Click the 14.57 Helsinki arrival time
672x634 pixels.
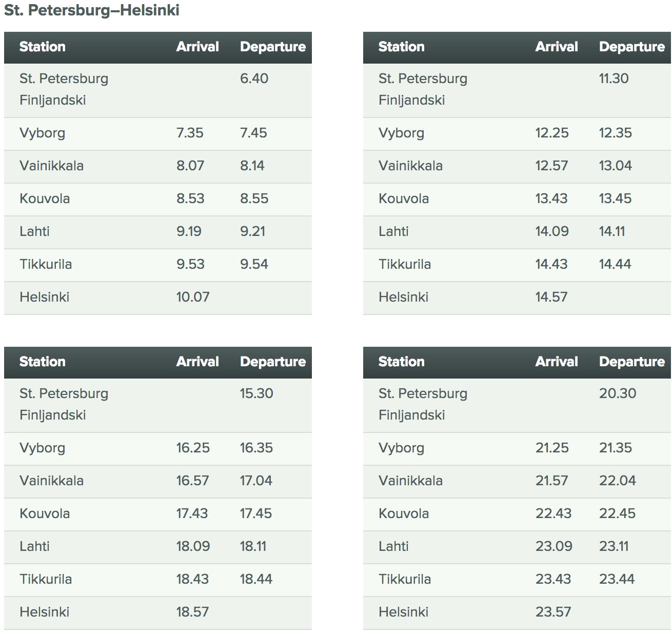click(x=551, y=297)
